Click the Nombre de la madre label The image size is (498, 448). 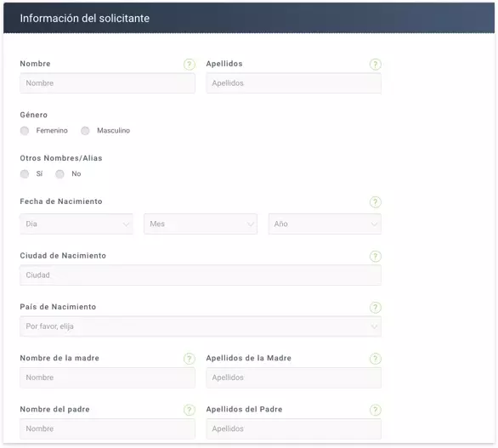coord(59,358)
